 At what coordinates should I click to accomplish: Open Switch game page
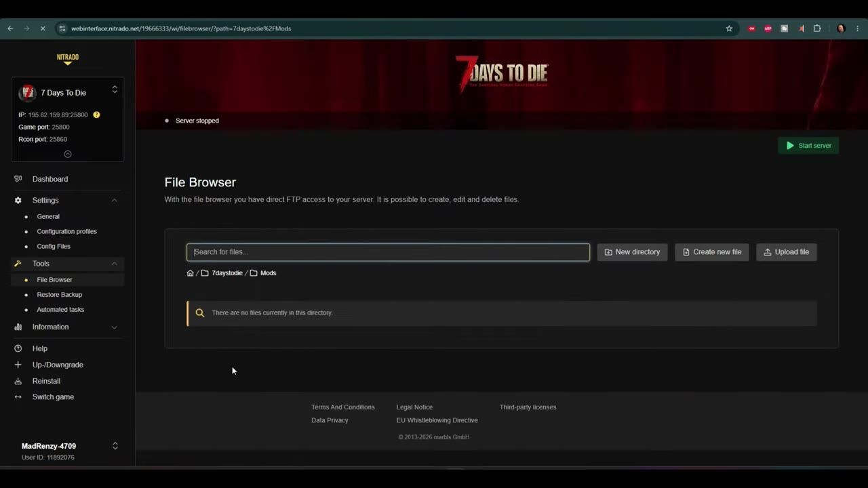[x=53, y=397]
